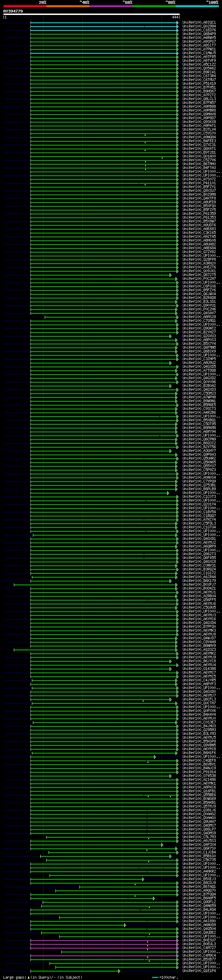Select hit label UniRef100_B0ESU7

(199, 940)
